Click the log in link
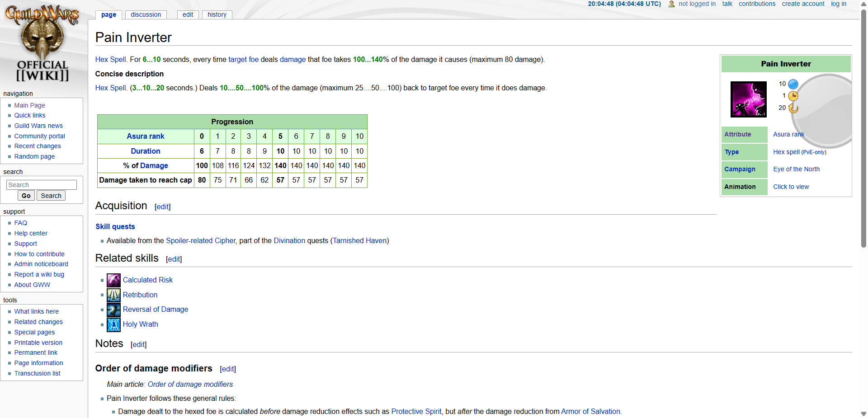Screen dimensions: 868x418 [839, 4]
